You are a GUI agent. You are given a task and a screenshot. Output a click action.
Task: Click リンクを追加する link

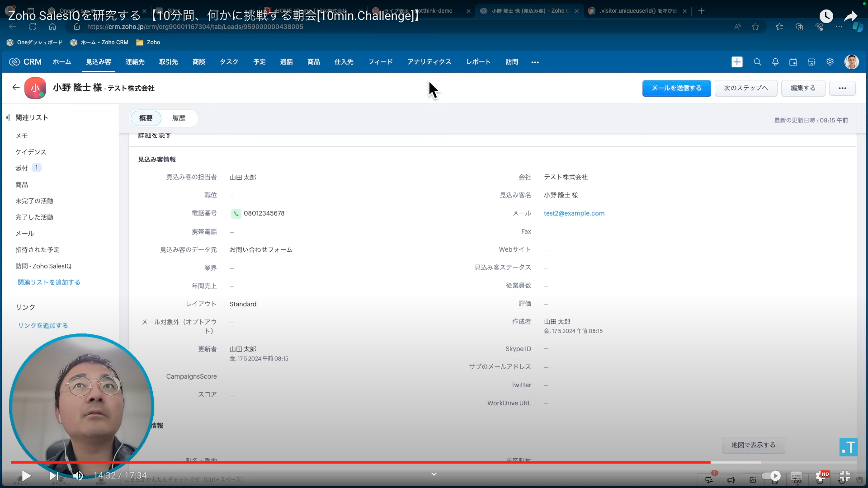(x=43, y=326)
